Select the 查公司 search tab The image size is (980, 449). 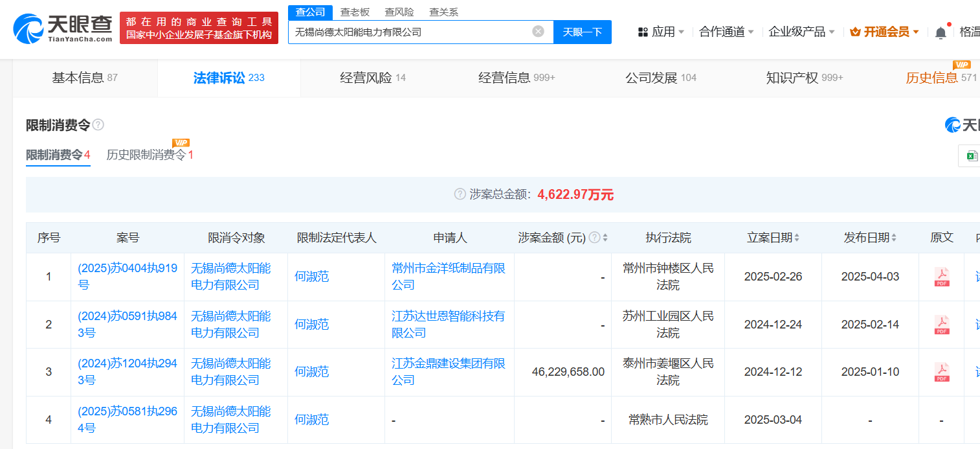[311, 12]
